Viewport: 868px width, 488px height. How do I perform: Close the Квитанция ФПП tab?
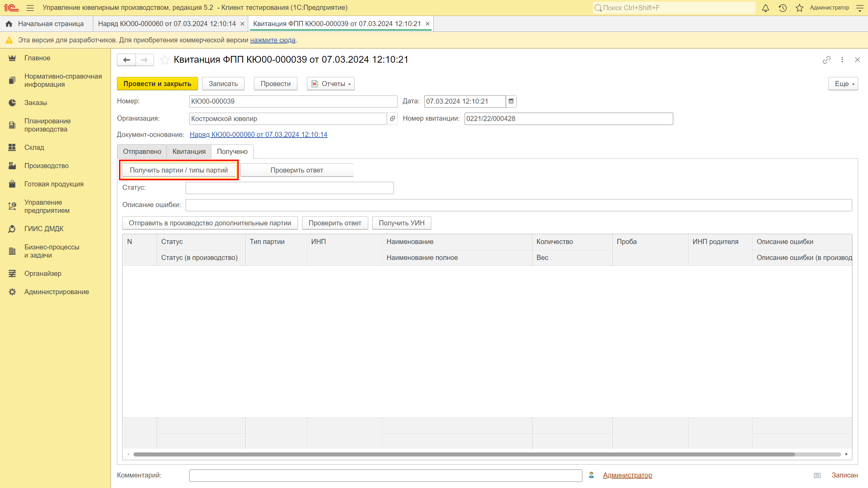tap(428, 24)
